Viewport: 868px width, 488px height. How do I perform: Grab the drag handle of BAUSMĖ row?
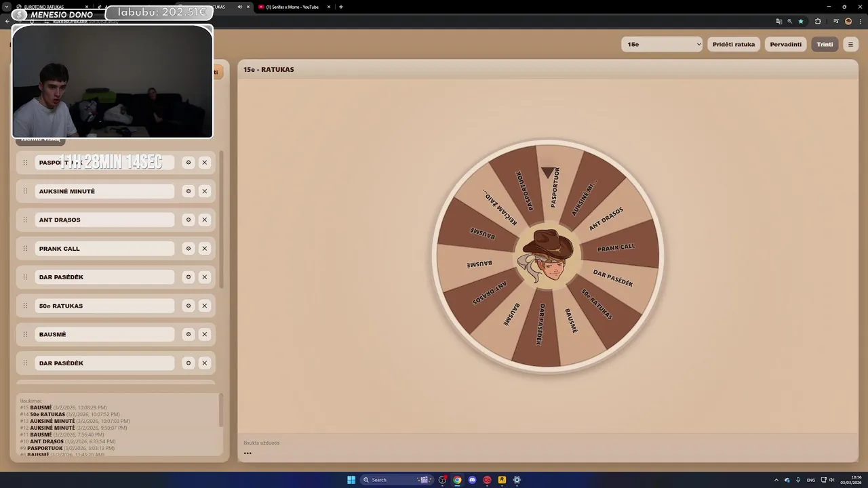(25, 334)
